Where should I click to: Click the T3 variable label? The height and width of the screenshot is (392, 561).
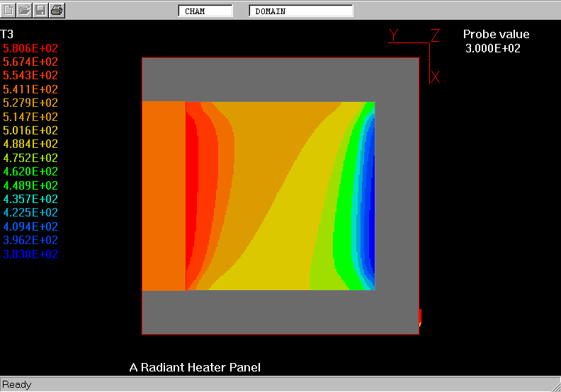pyautogui.click(x=7, y=34)
